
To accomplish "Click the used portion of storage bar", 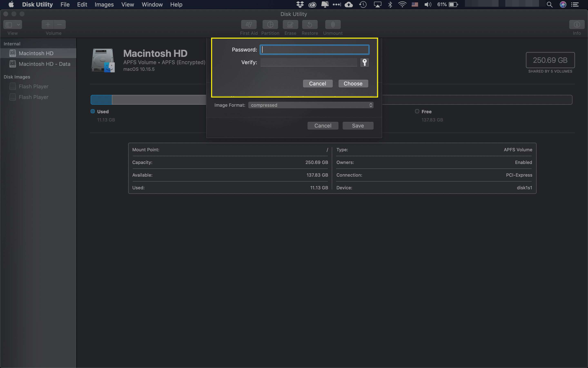I will [x=101, y=100].
